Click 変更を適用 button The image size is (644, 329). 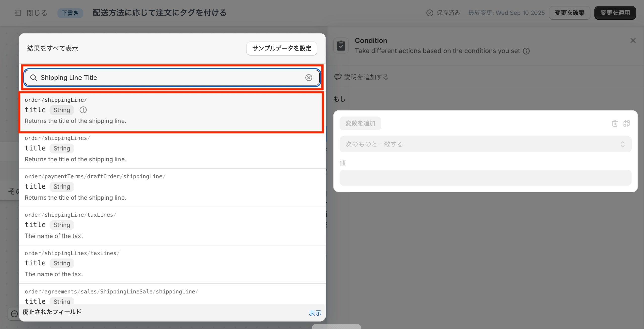tap(615, 13)
